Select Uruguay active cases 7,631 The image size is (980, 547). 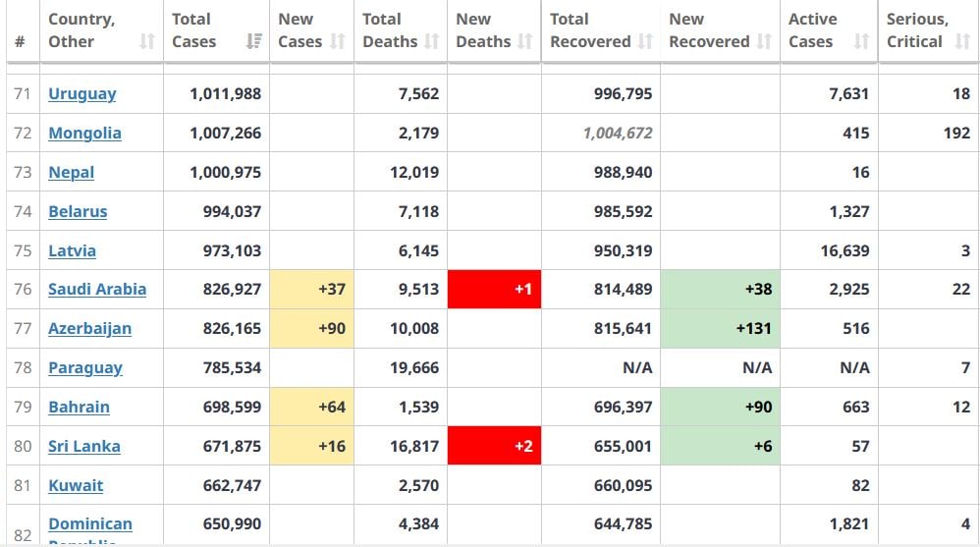point(848,93)
